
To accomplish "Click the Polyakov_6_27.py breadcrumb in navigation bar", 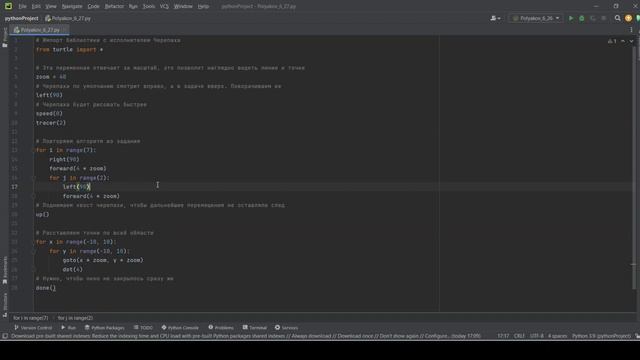I will coord(68,18).
